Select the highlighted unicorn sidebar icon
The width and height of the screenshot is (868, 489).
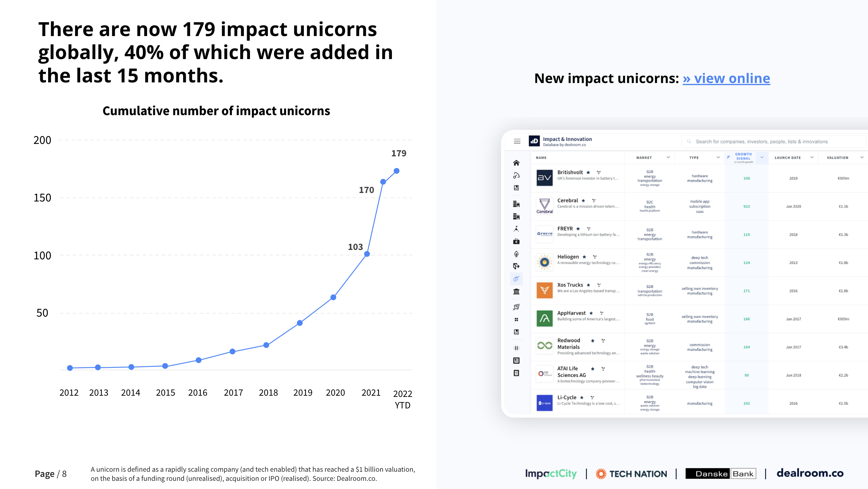click(516, 279)
